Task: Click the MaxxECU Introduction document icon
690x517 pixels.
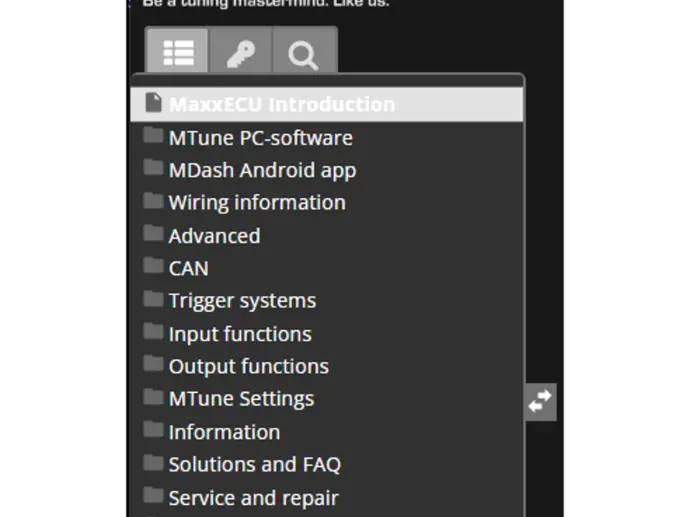Action: click(153, 103)
